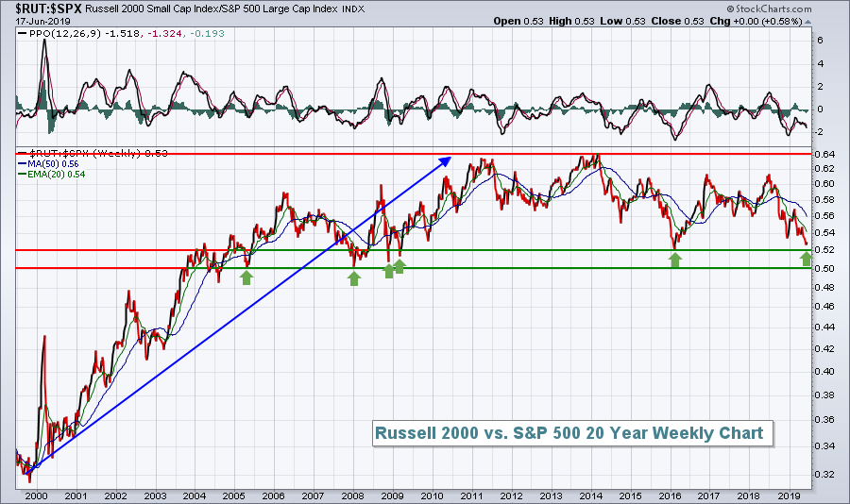Click the 0.42 price axis label
This screenshot has height=504, width=850.
point(825,348)
